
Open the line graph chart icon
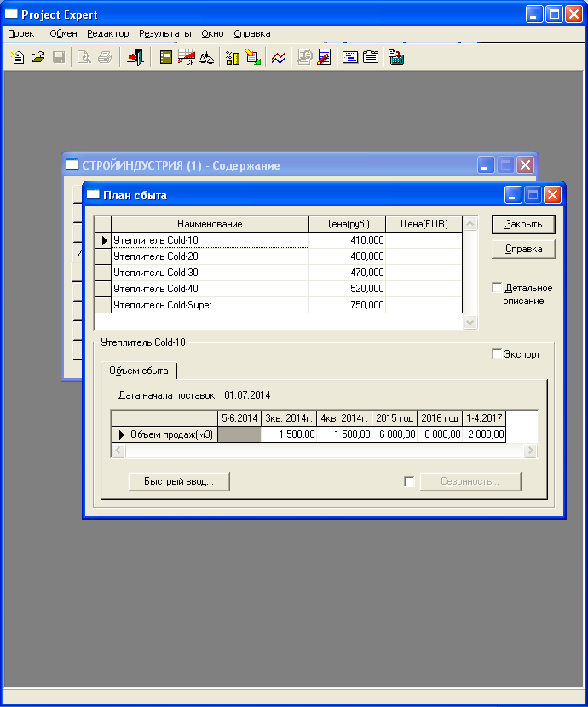[x=279, y=57]
